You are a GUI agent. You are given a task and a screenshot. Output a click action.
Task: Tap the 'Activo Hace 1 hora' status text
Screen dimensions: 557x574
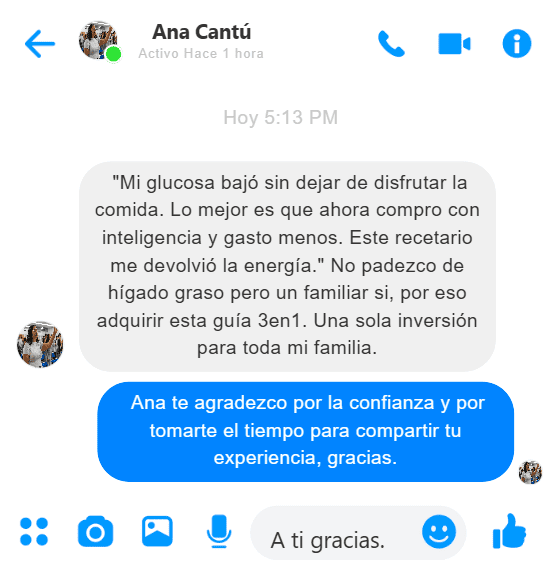click(x=201, y=54)
